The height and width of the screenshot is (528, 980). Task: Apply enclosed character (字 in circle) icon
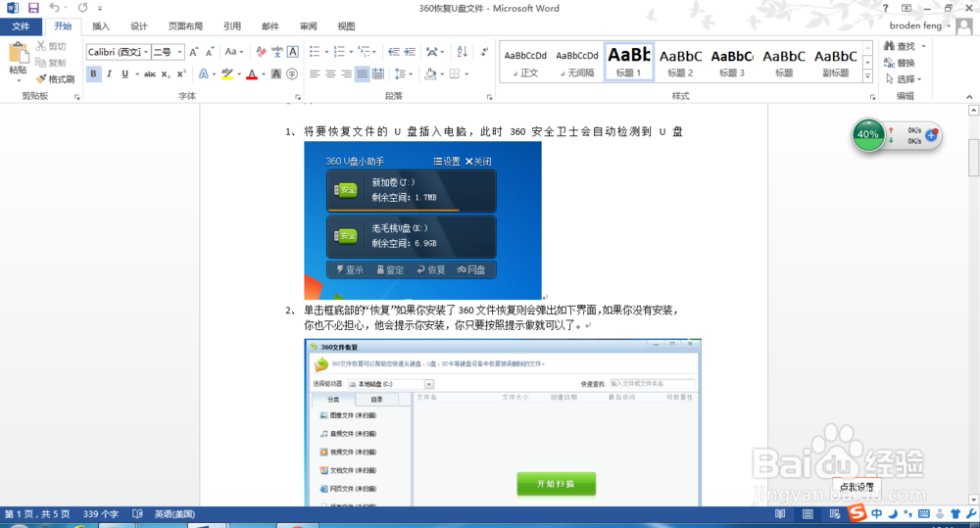[x=292, y=73]
